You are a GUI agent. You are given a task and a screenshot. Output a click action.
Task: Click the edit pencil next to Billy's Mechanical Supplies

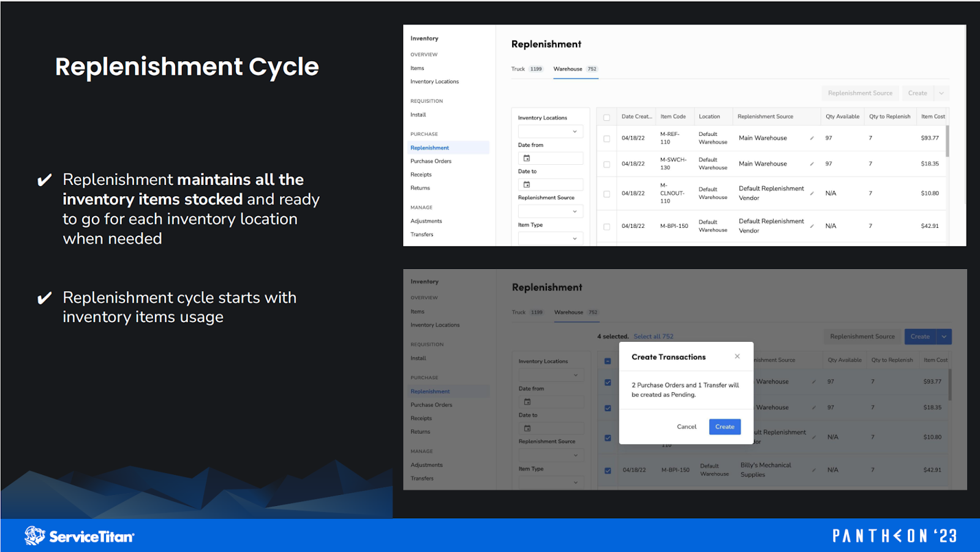tap(813, 469)
